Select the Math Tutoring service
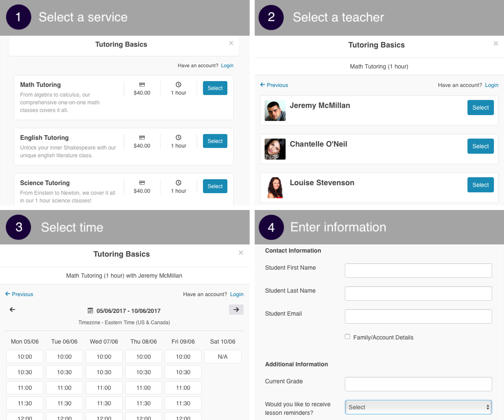This screenshot has height=420, width=504. click(x=215, y=88)
